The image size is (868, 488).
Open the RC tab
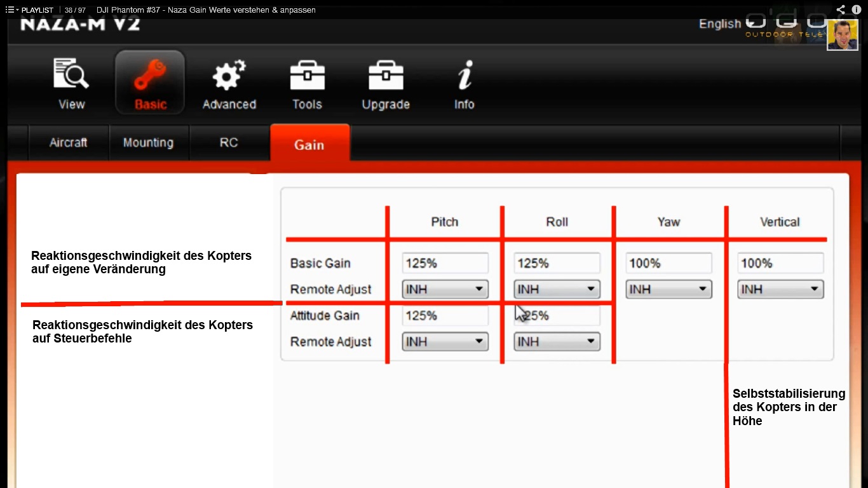click(x=229, y=142)
